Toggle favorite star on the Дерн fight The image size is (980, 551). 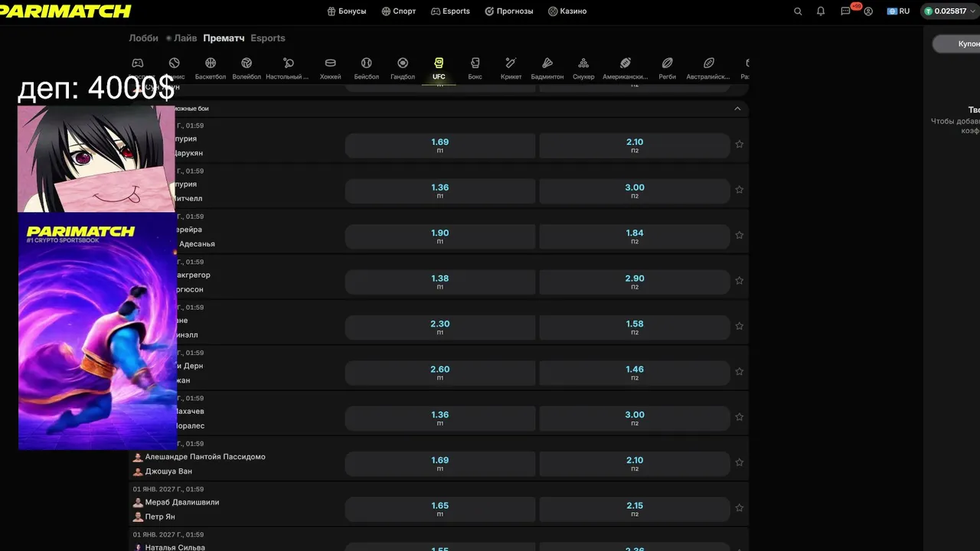[740, 371]
